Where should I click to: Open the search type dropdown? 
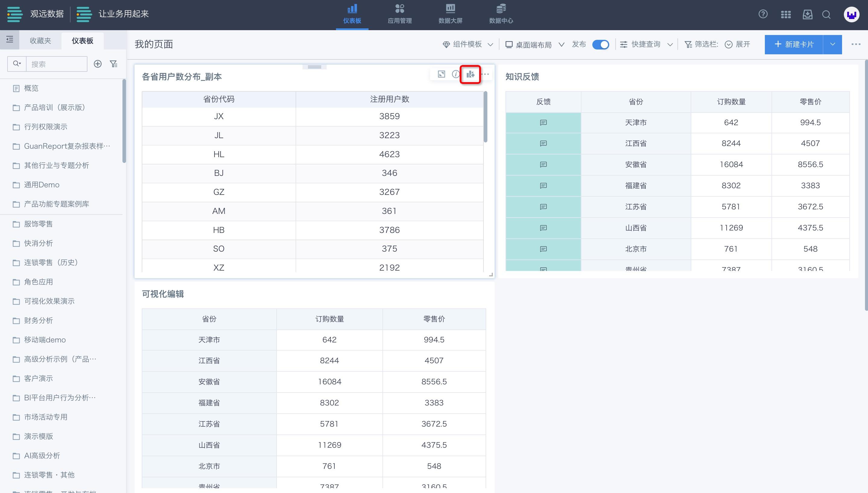pos(17,64)
